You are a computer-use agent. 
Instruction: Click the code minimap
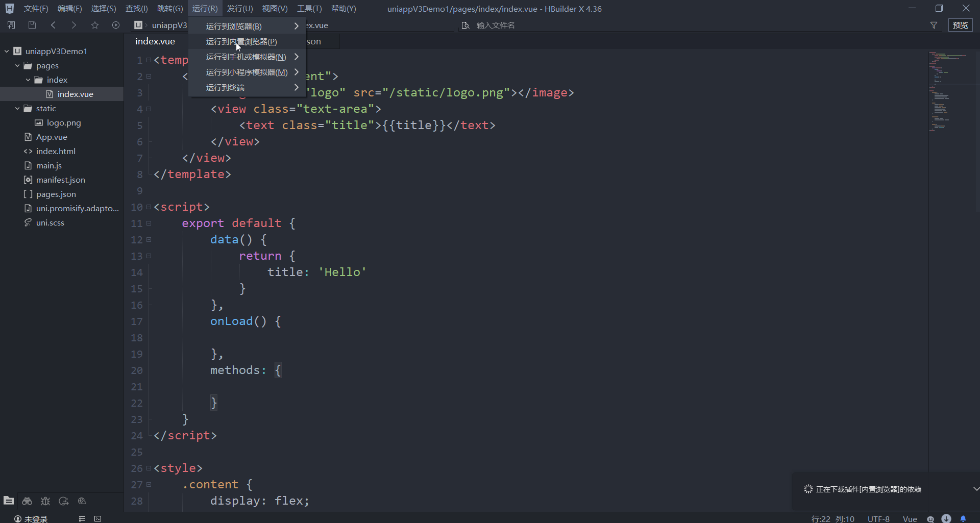952,92
